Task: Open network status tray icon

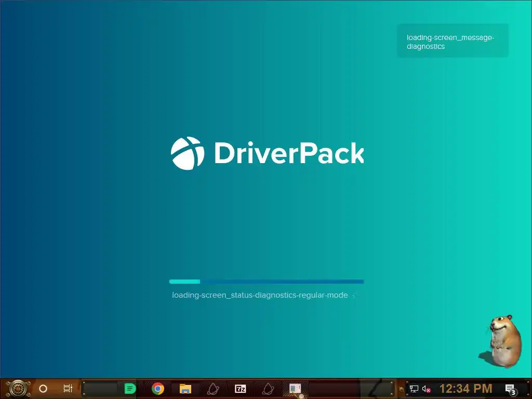Action: pyautogui.click(x=414, y=389)
